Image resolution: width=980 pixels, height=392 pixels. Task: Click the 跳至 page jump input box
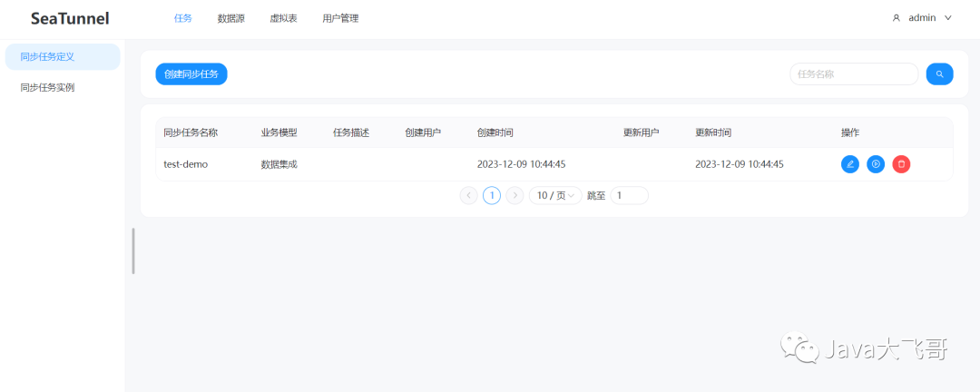point(630,196)
